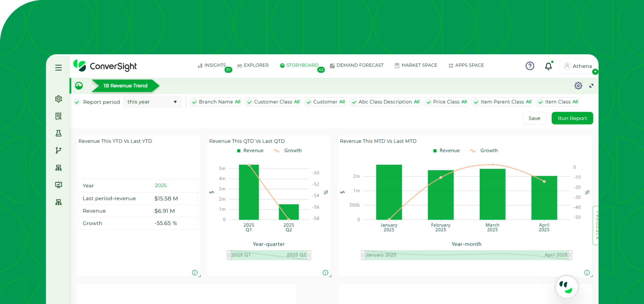644x304 pixels.
Task: Open storyboard settings gear icon
Action: coord(578,86)
